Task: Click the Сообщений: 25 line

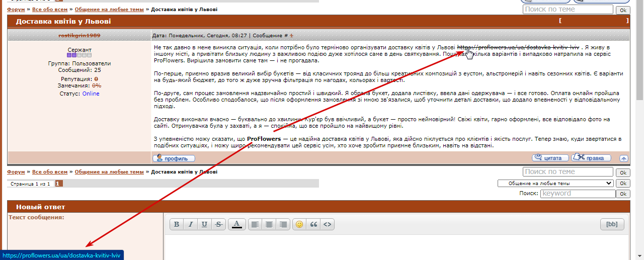Action: click(x=79, y=70)
